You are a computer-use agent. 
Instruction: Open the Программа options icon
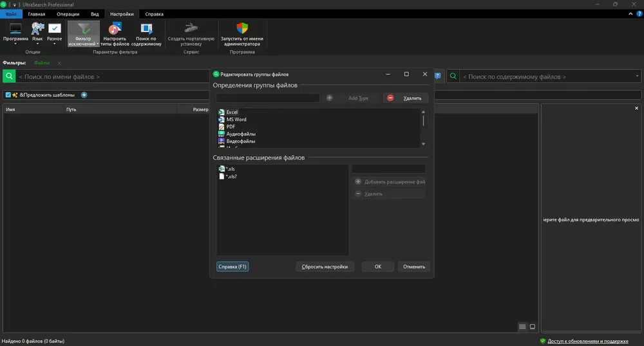(x=15, y=29)
